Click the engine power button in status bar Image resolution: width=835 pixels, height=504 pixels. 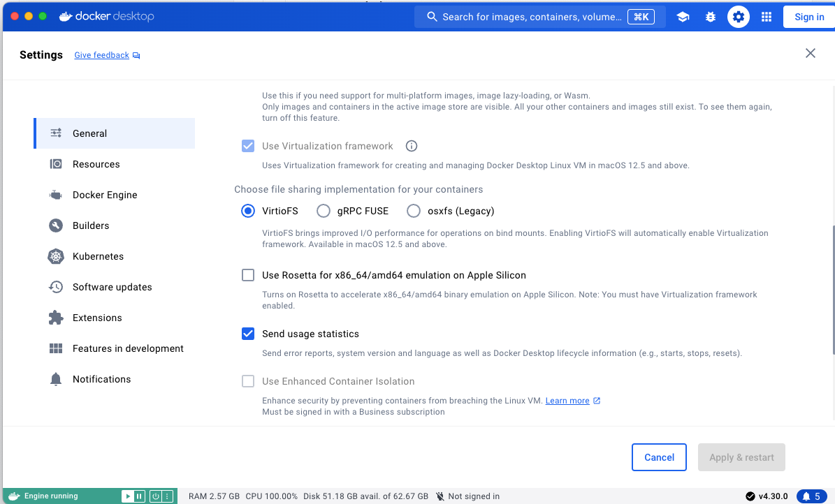(156, 496)
